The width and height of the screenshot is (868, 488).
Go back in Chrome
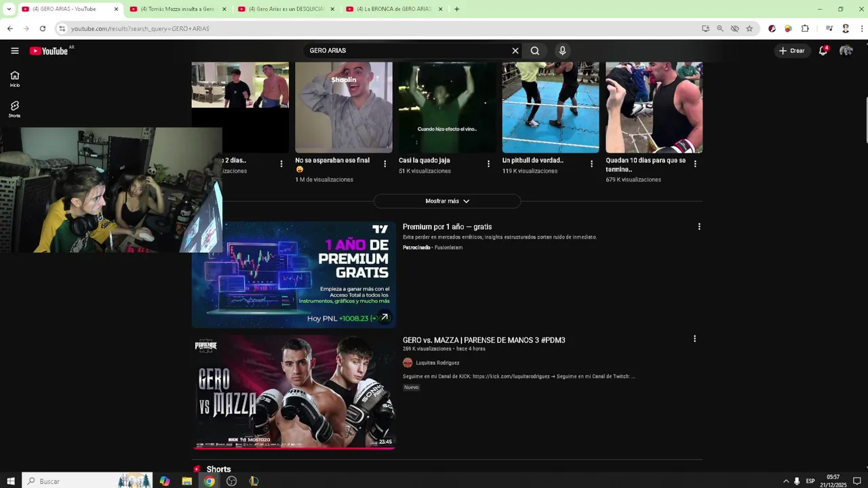click(x=9, y=28)
